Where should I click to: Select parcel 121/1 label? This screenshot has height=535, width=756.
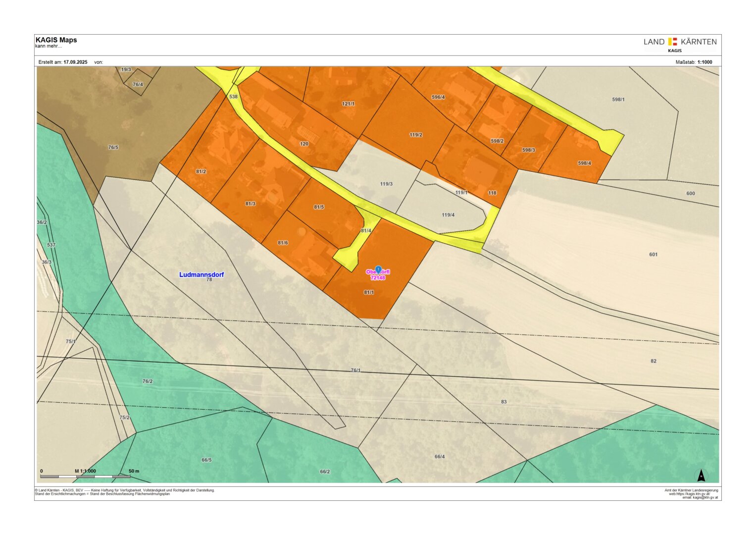pos(348,104)
